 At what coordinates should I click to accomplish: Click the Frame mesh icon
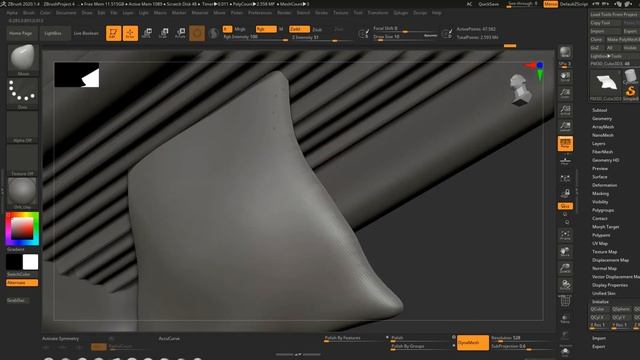click(565, 235)
